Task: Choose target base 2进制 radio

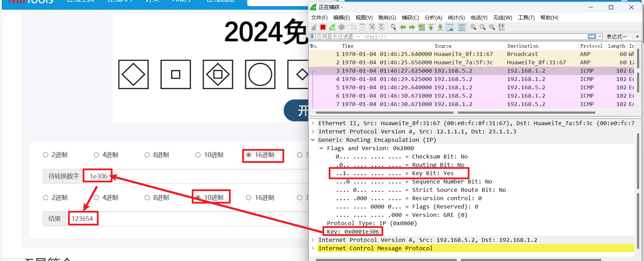Action: (46, 198)
